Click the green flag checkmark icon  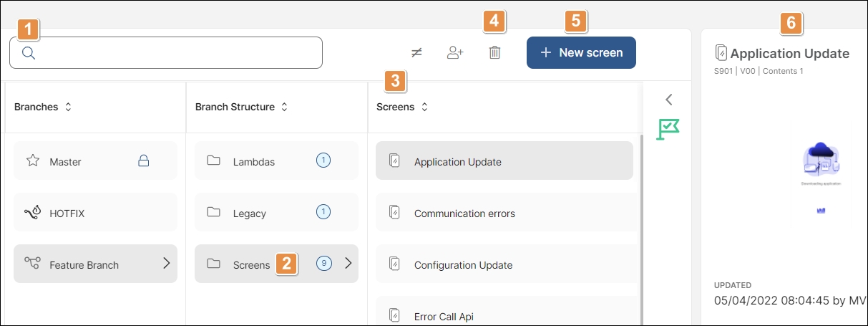pos(668,130)
